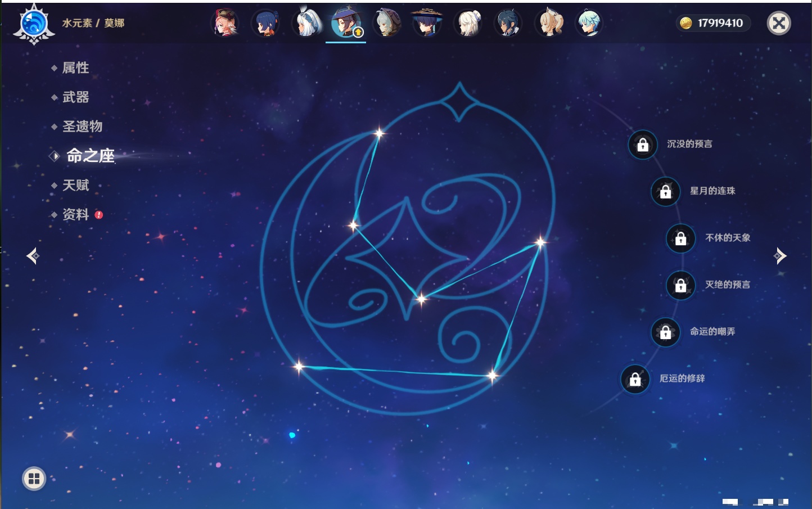Select the white-haired portrait with a hair bun
This screenshot has height=509, width=812.
468,23
